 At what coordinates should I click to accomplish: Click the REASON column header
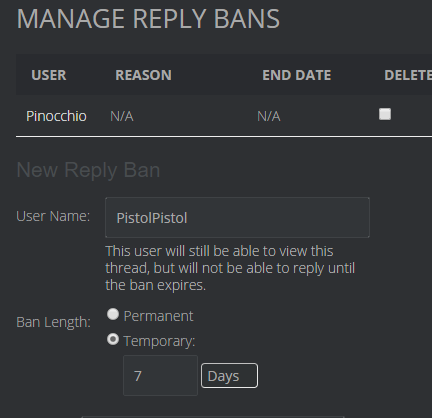coord(143,75)
